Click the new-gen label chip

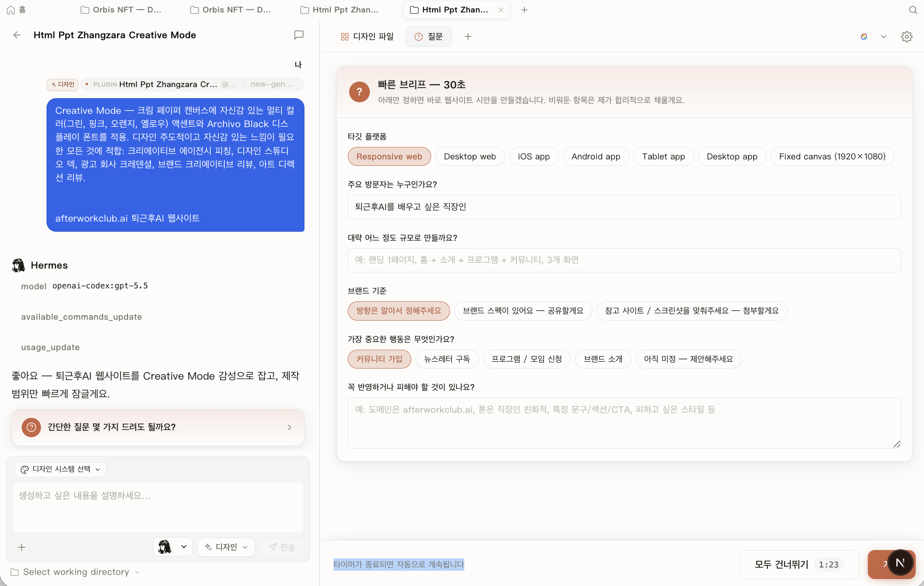point(272,84)
